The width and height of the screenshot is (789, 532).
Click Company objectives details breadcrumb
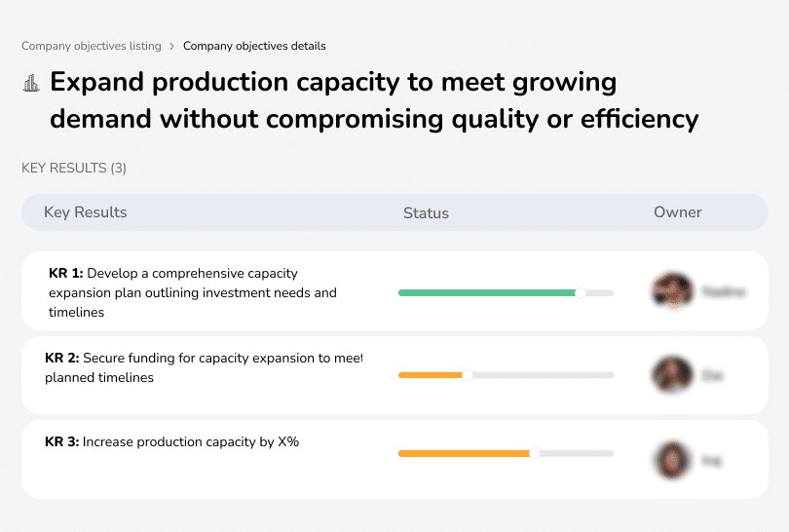(x=254, y=46)
